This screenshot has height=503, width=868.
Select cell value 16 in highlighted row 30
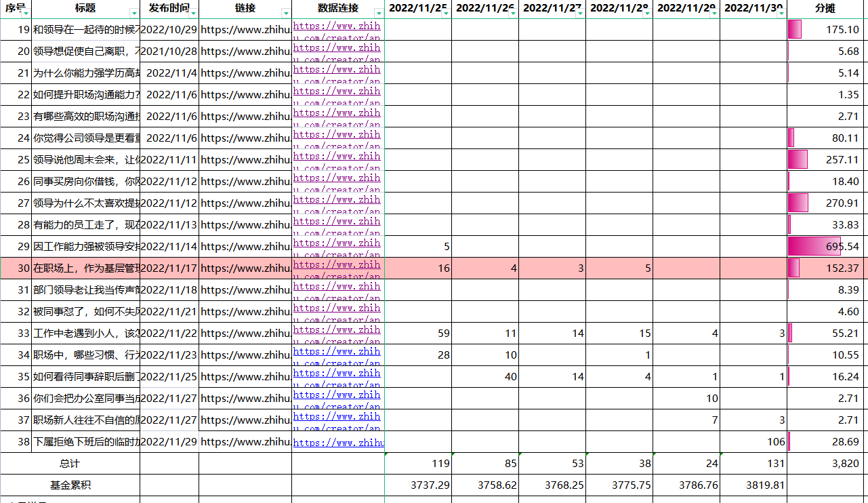[x=418, y=268]
